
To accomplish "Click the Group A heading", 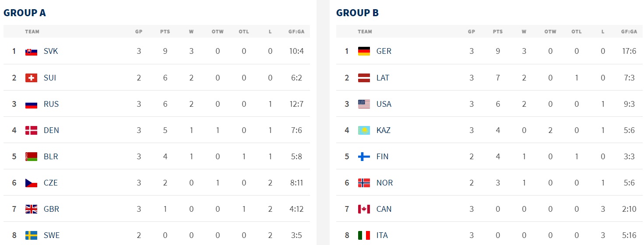I will 25,13.
